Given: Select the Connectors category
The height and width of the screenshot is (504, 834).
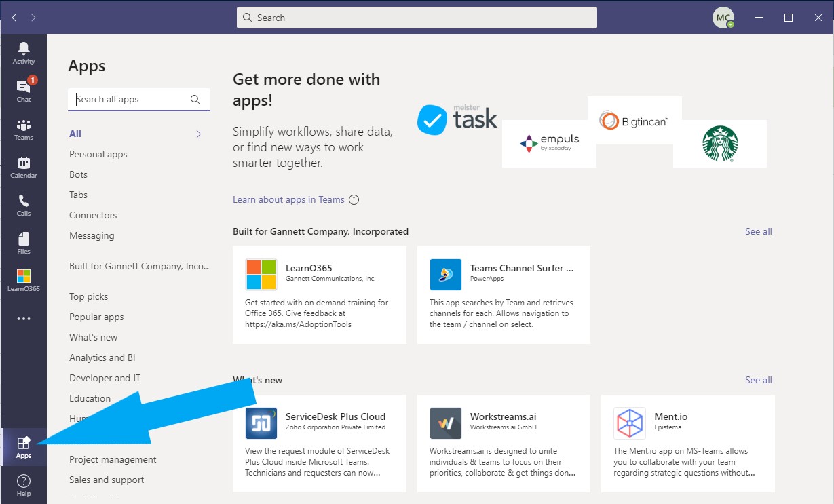Looking at the screenshot, I should [93, 215].
